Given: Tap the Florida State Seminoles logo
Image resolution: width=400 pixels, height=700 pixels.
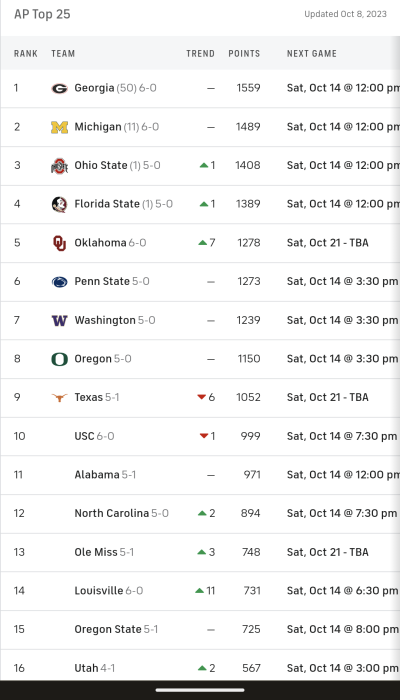Looking at the screenshot, I should [59, 204].
